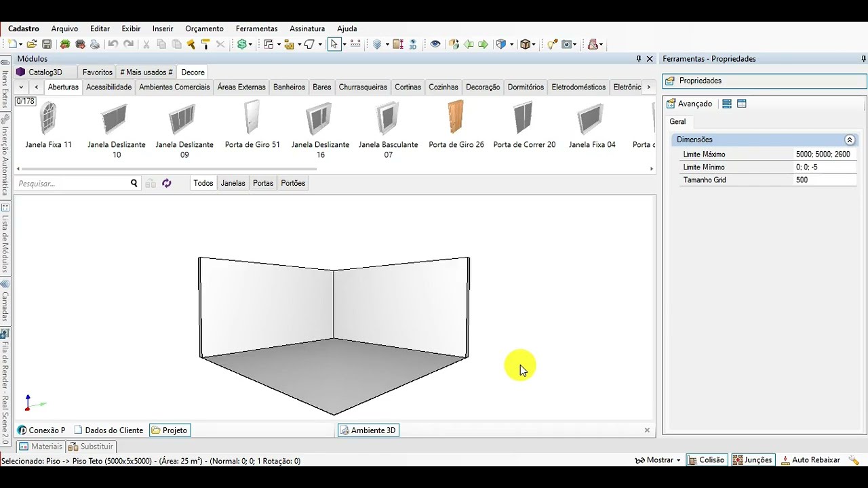Click the Avançado button
Viewport: 868px width, 488px height.
coord(690,104)
